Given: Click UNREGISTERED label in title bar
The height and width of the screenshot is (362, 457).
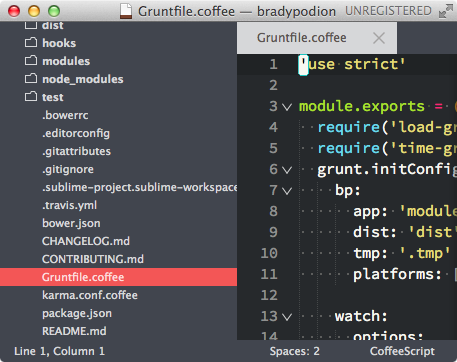Looking at the screenshot, I should point(388,11).
